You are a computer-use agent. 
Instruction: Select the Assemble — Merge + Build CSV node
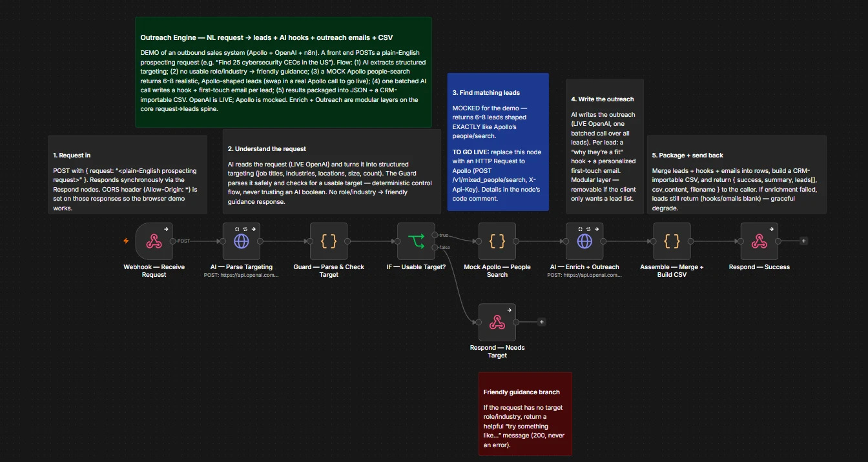[x=672, y=241]
